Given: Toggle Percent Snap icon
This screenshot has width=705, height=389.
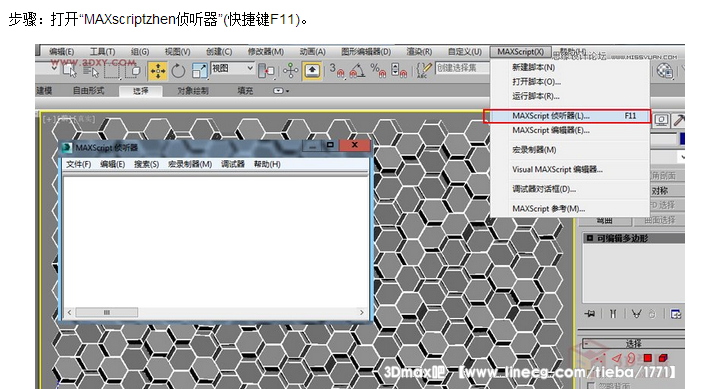Looking at the screenshot, I should tap(378, 71).
